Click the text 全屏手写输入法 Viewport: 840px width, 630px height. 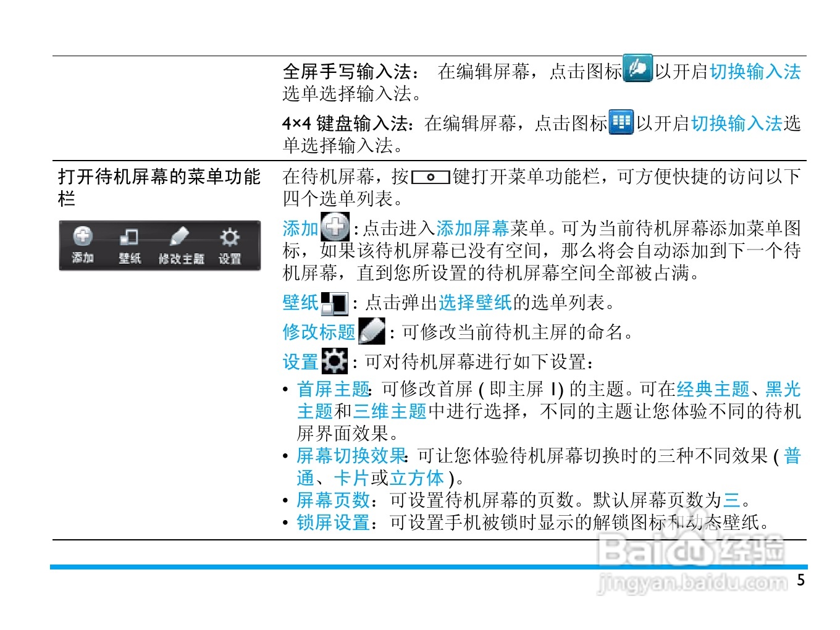click(346, 72)
